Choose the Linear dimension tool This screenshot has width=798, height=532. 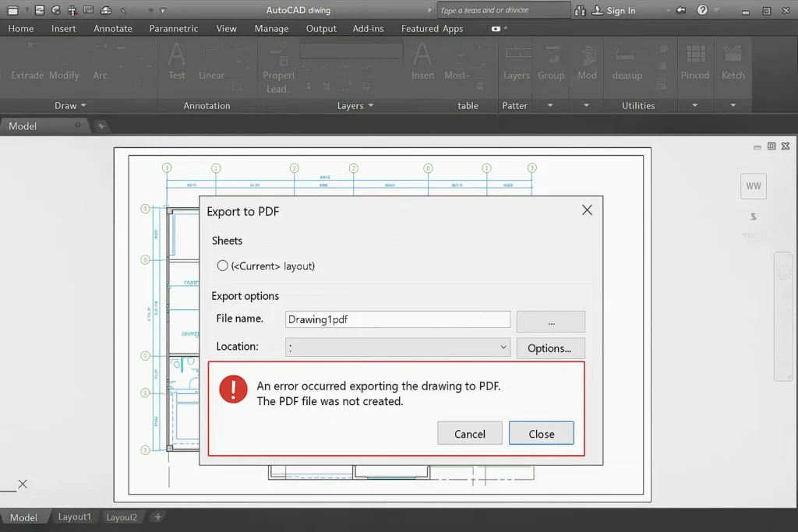[211, 66]
